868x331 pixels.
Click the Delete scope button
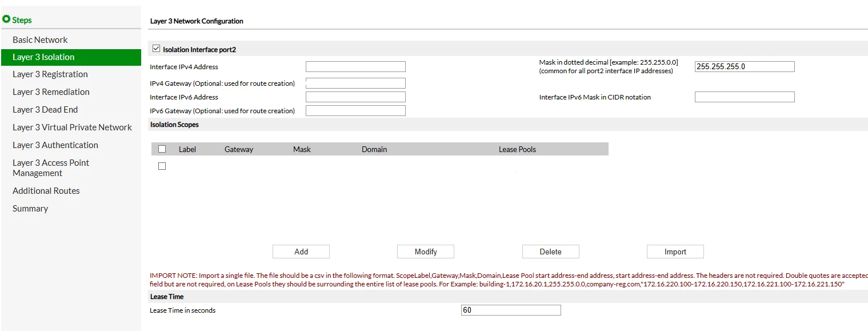coord(551,252)
